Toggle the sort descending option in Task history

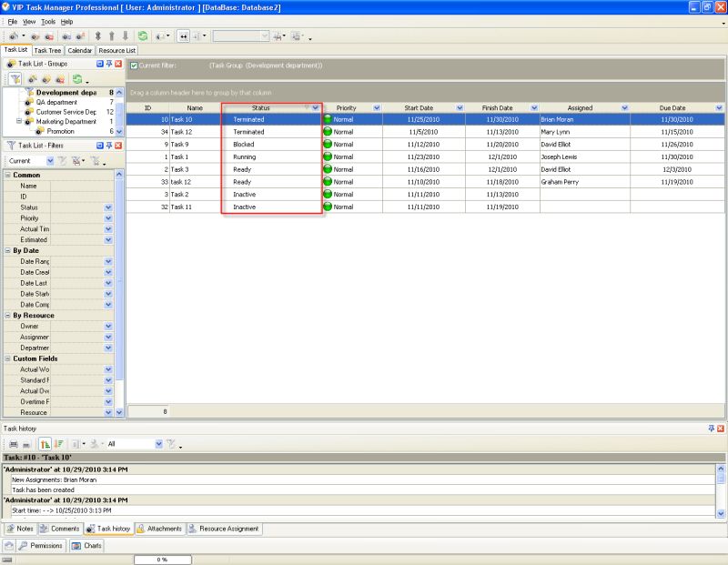coord(56,443)
